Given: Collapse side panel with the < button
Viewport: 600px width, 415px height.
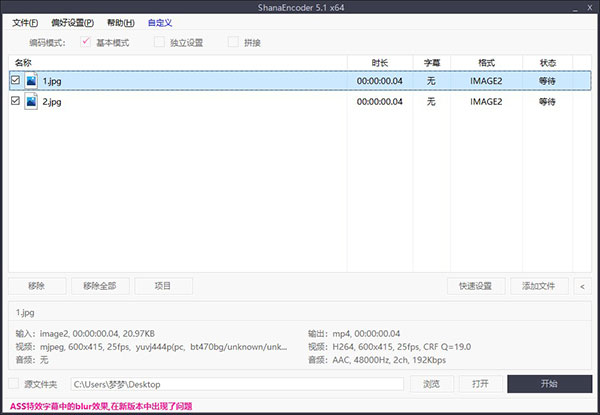Looking at the screenshot, I should pyautogui.click(x=582, y=286).
